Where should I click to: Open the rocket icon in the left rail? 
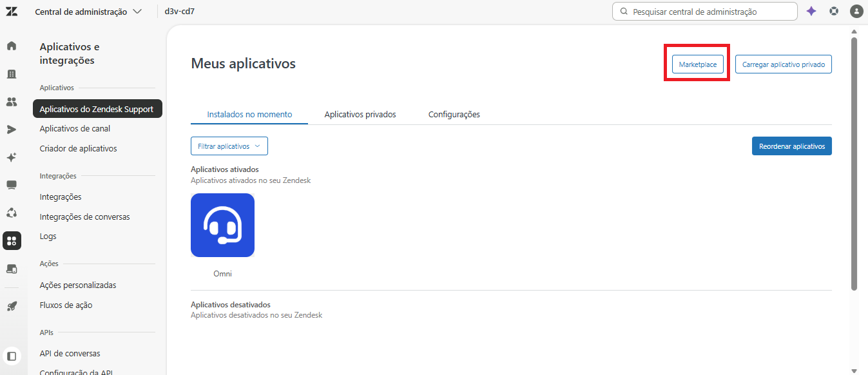coord(12,305)
